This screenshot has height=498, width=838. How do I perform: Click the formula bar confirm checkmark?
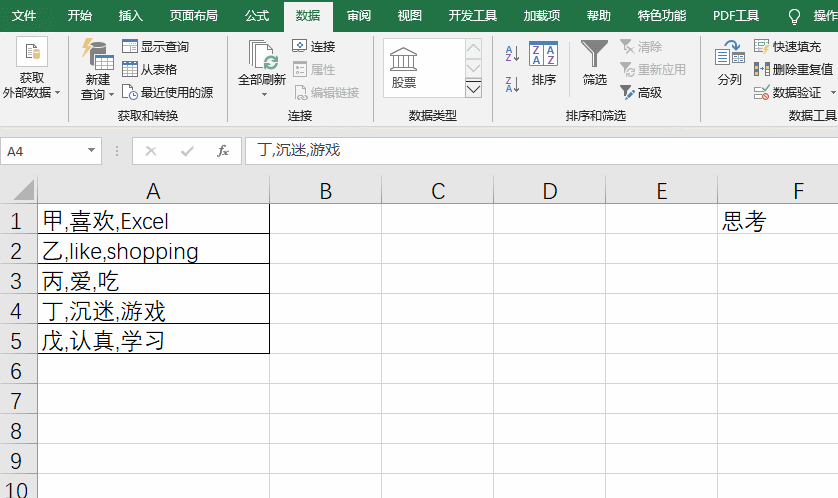coord(187,151)
